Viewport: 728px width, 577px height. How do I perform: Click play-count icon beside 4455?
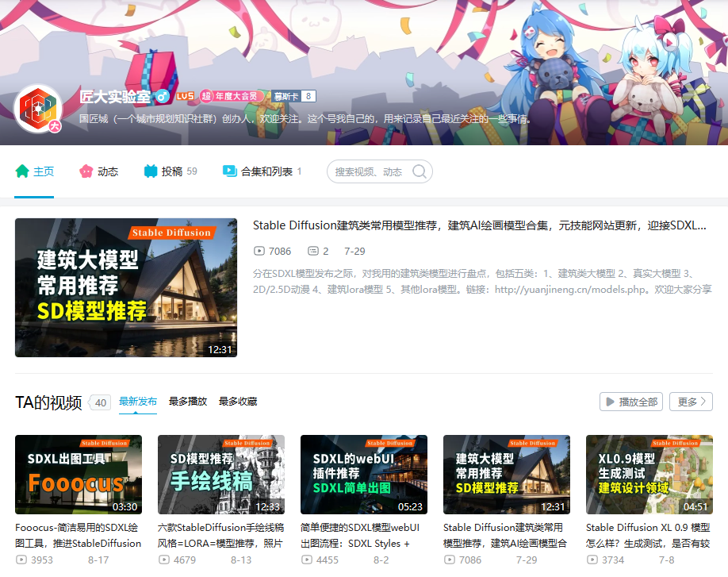point(306,560)
